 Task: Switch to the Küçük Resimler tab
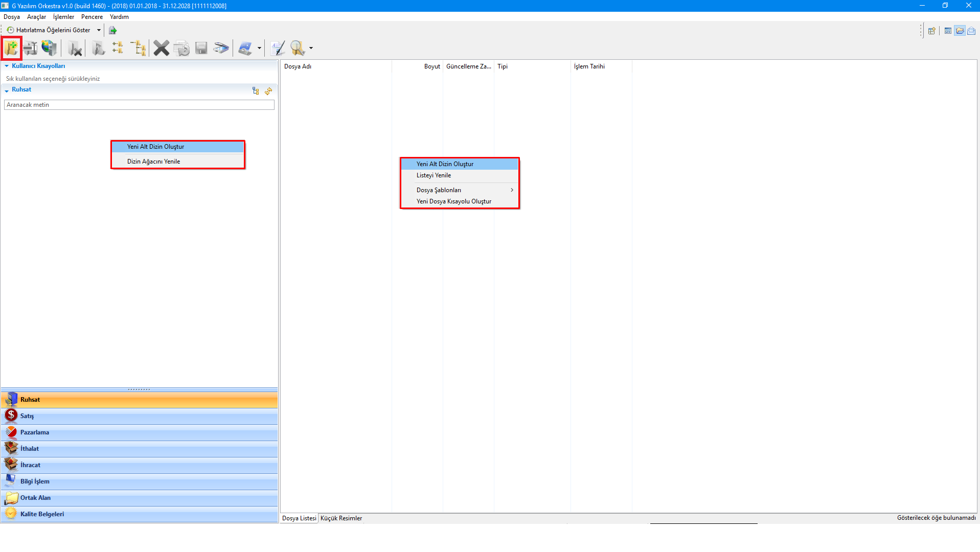point(341,518)
